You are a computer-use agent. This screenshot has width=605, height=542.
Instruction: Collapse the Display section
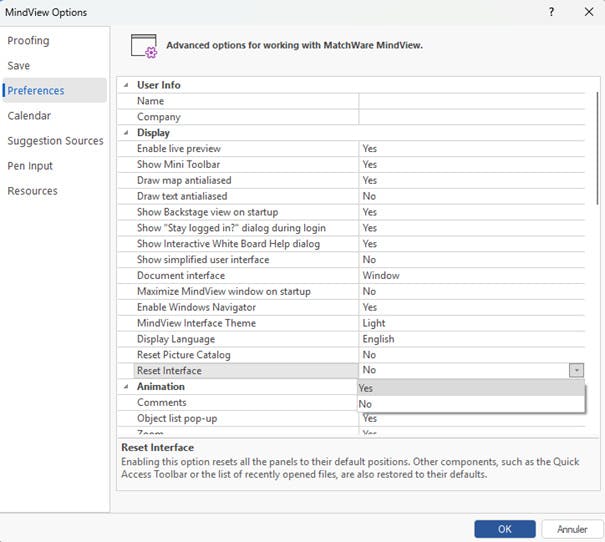pos(127,133)
